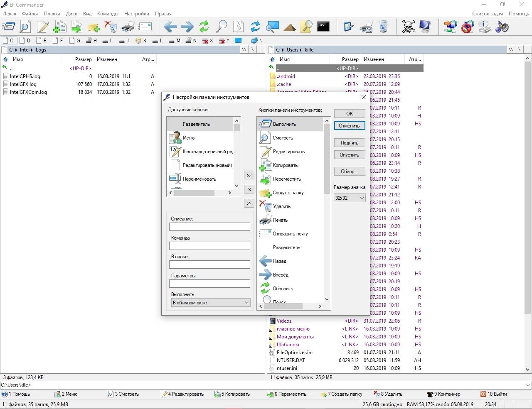Click the Recycle Bin icon in main toolbar
Screen dimensions: 532x409
click(383, 27)
